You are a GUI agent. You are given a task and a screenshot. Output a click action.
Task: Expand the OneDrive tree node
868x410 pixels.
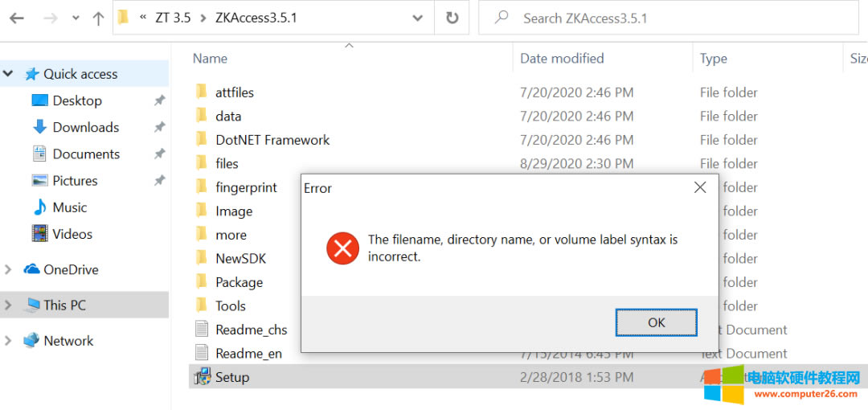pyautogui.click(x=9, y=269)
